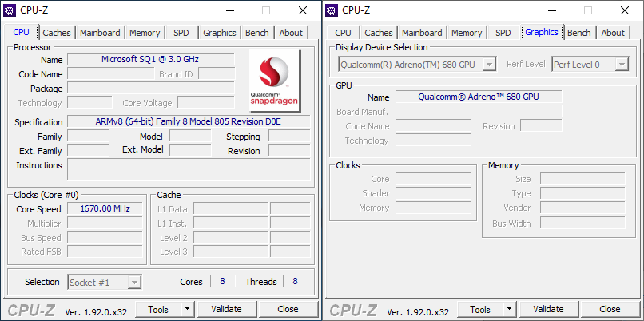Image resolution: width=644 pixels, height=321 pixels.
Task: Open the Caches tab in the right window
Action: 378,33
